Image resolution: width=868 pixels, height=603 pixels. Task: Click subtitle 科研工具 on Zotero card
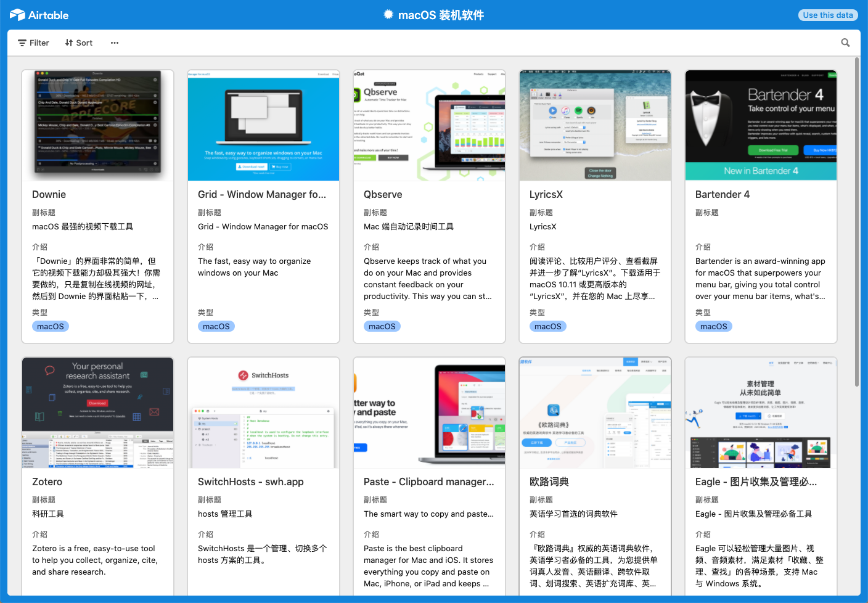48,514
